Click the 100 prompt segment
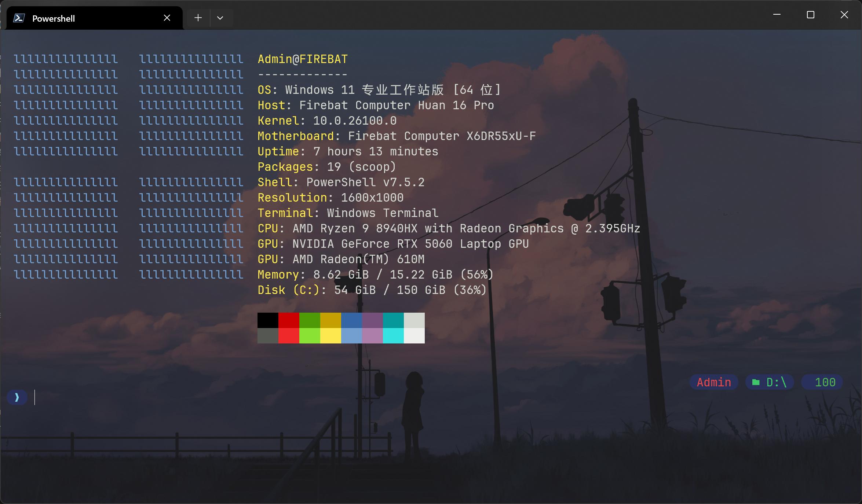This screenshot has width=862, height=504. pyautogui.click(x=822, y=382)
